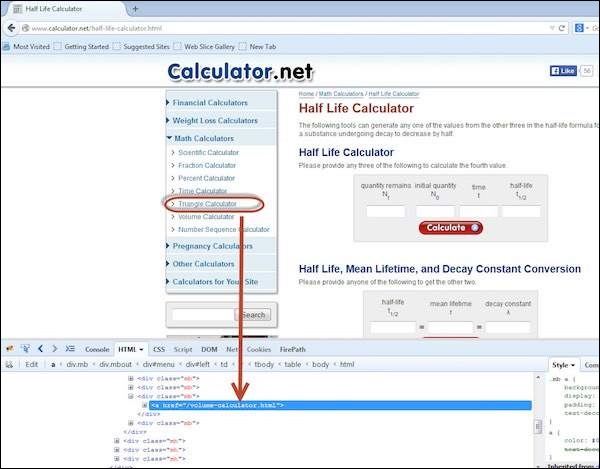The height and width of the screenshot is (469, 600).
Task: Switch to the Console tab
Action: tap(97, 349)
